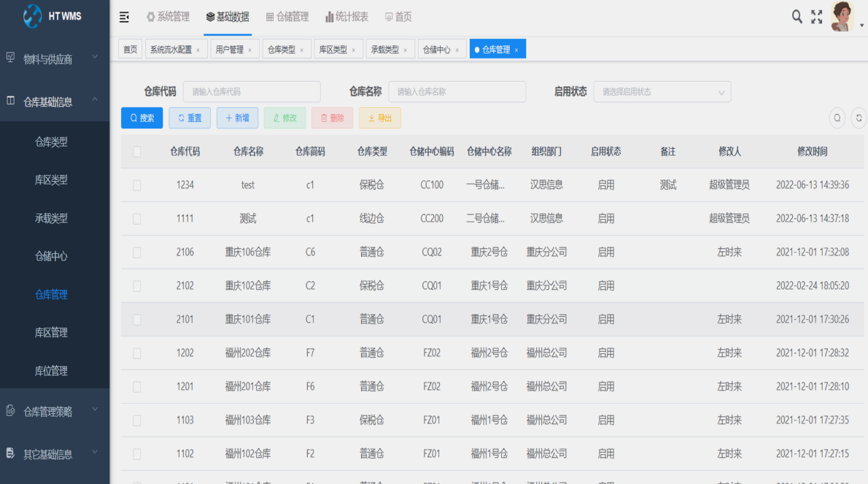Click the 新增 button to add a warehouse
868x484 pixels.
pyautogui.click(x=237, y=118)
